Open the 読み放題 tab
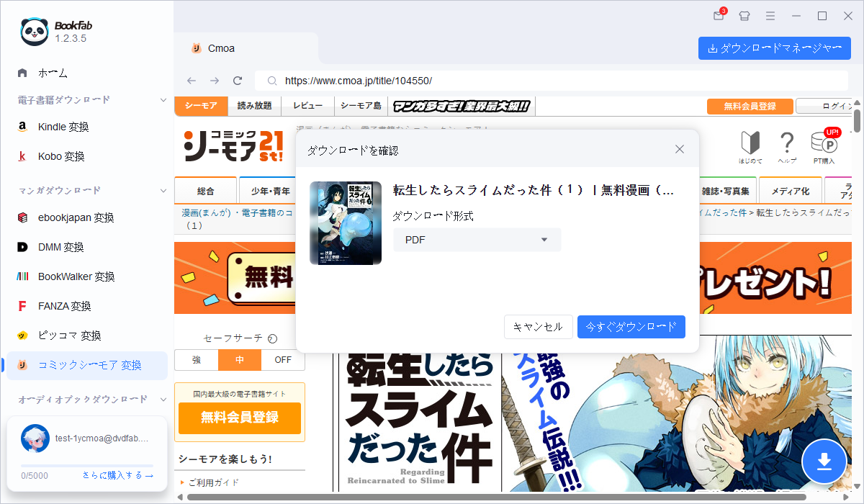864x504 pixels. [x=255, y=106]
